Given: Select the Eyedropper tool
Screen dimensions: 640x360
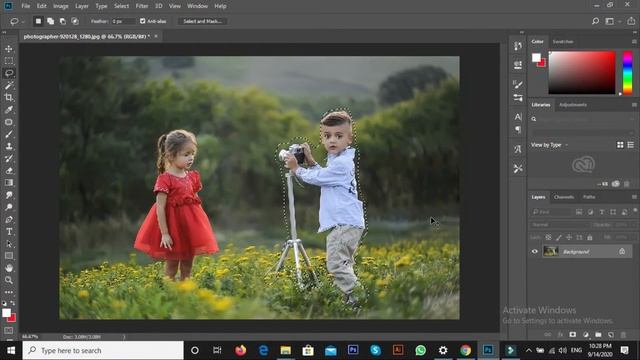Looking at the screenshot, I should tap(9, 110).
